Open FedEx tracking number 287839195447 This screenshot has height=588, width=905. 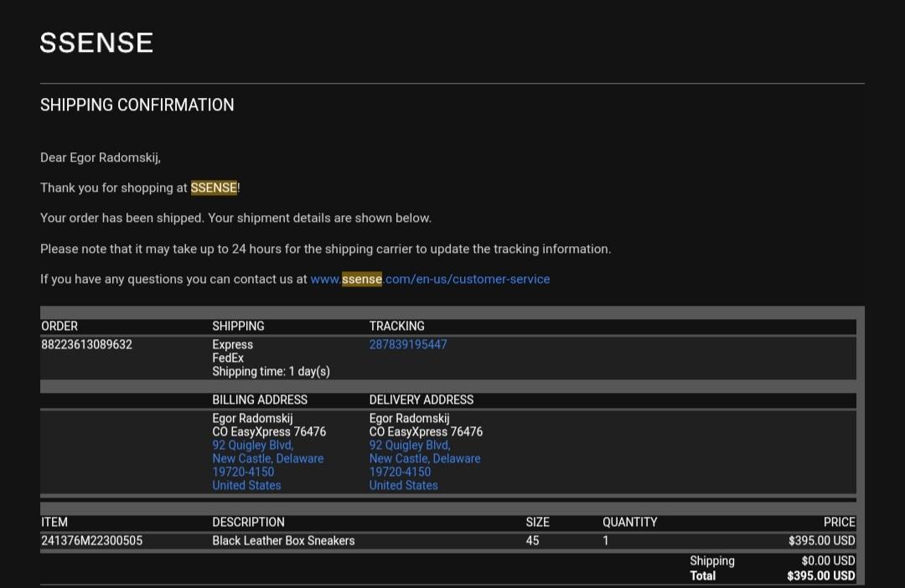pos(408,344)
